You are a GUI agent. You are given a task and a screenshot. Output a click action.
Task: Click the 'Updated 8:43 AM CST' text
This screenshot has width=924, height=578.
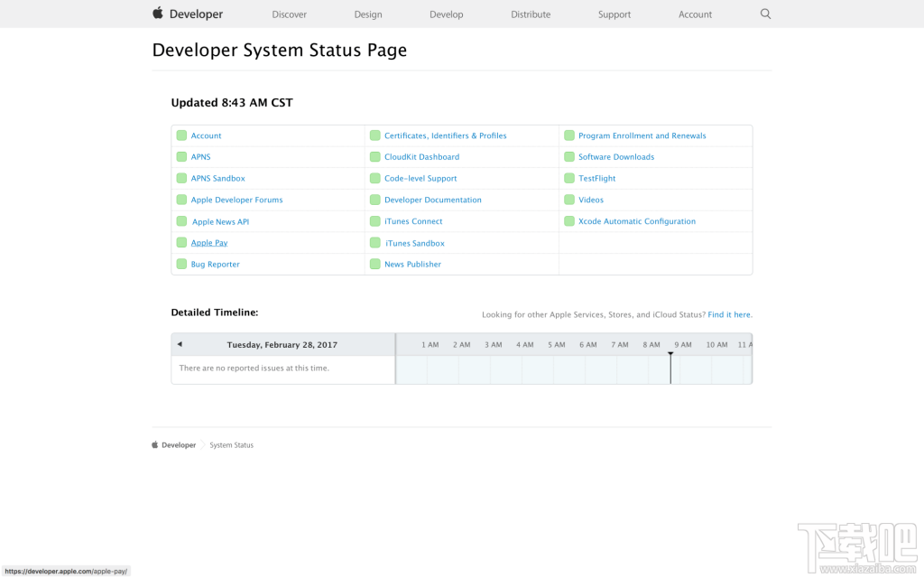pos(232,103)
